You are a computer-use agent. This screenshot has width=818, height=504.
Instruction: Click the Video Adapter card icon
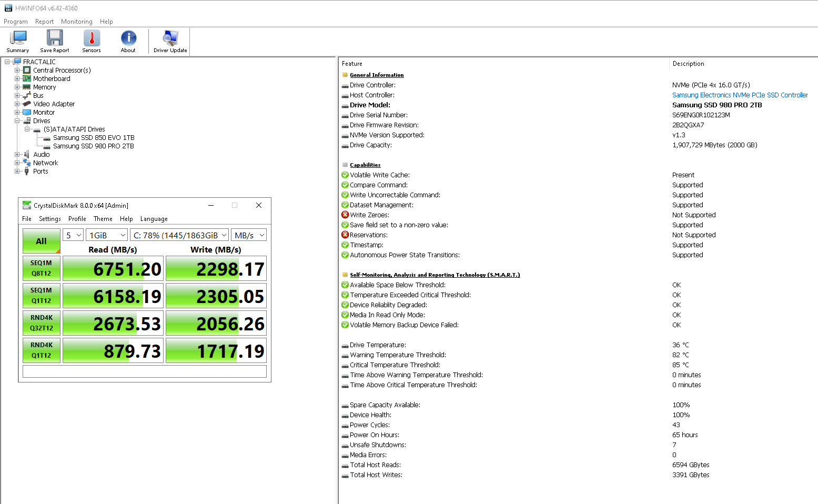pyautogui.click(x=27, y=104)
